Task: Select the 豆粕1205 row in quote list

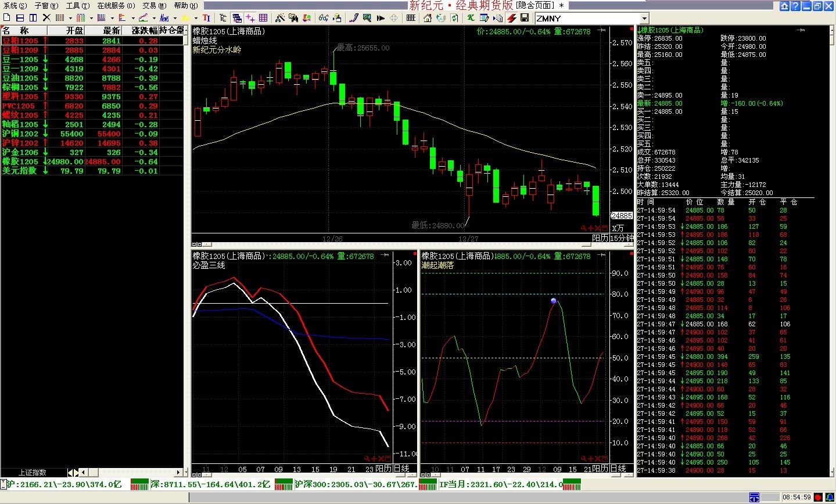Action: 92,41
